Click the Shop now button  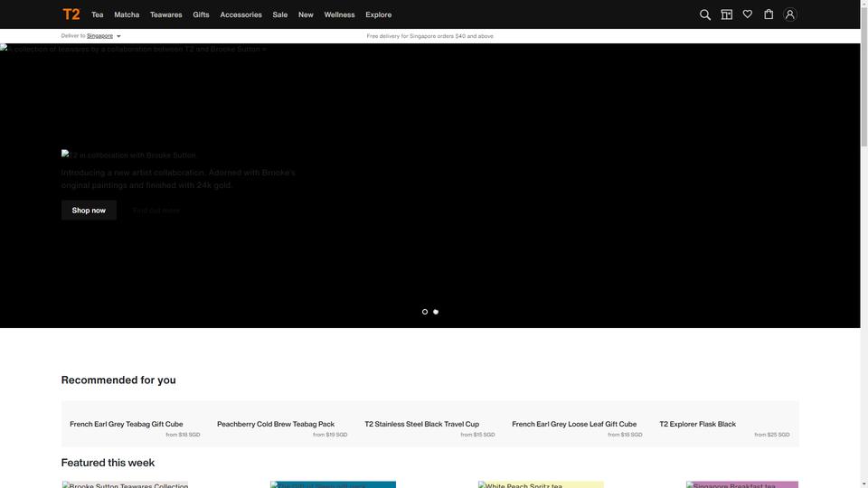pyautogui.click(x=89, y=211)
